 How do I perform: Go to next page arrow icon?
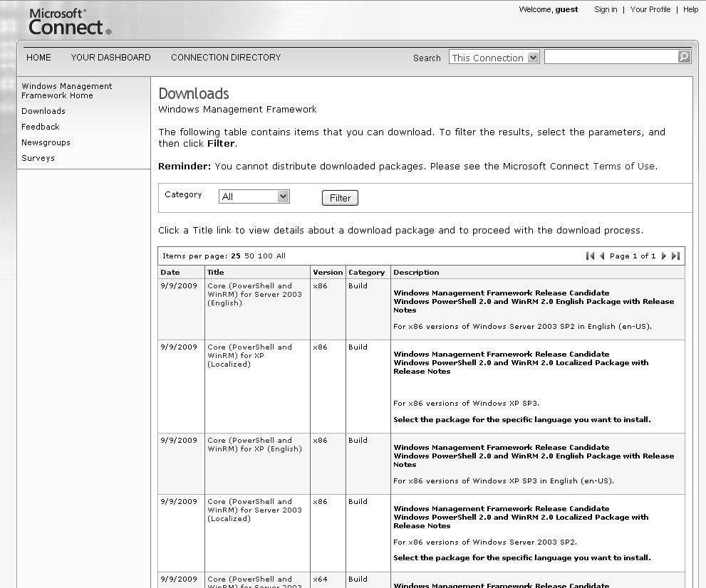(664, 256)
